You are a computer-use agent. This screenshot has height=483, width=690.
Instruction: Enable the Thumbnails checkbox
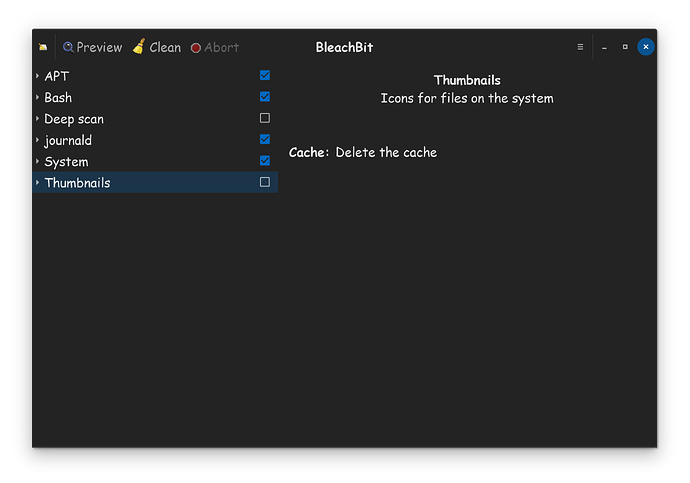(x=264, y=182)
